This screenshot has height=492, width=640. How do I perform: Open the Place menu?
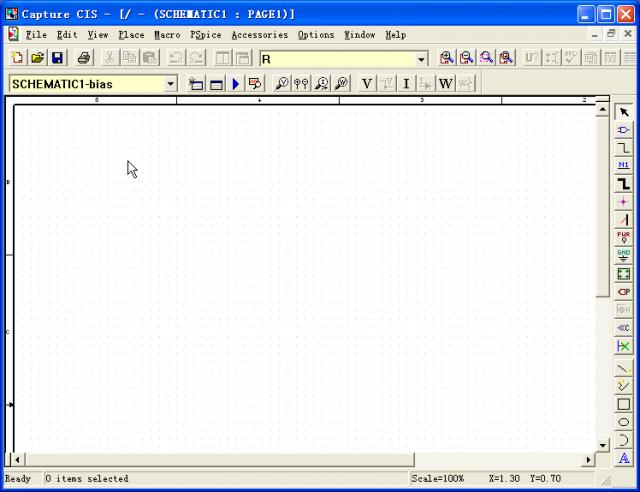pos(131,35)
